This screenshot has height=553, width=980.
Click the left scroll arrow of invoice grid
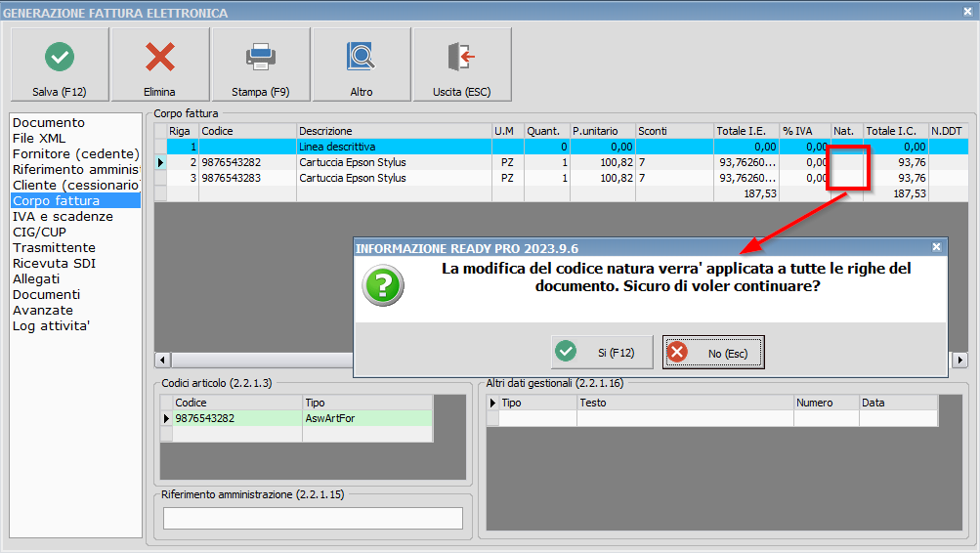click(x=162, y=360)
